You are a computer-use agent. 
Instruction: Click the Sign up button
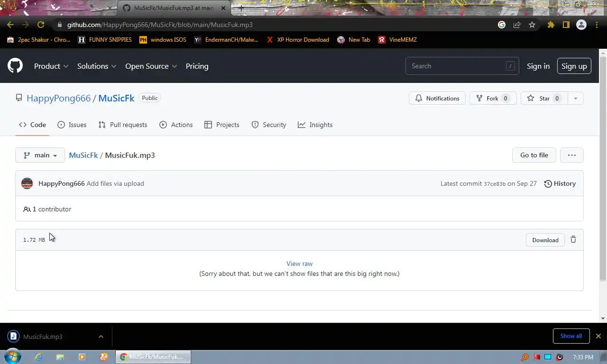(x=574, y=66)
